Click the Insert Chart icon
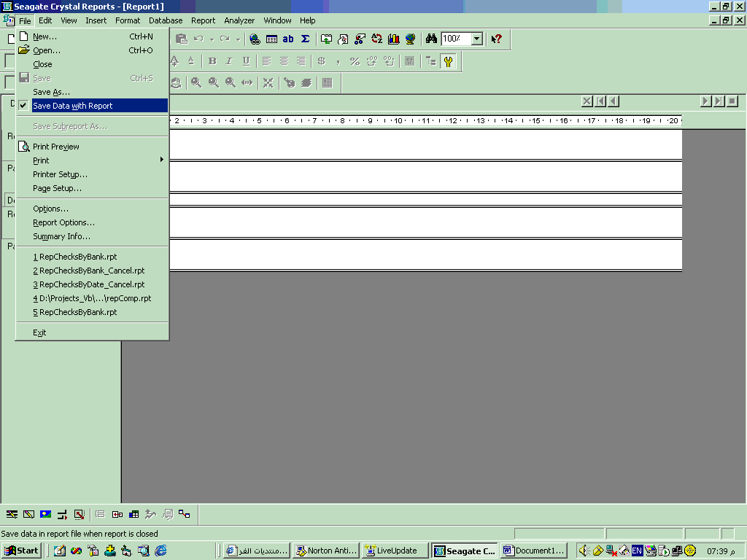747x560 pixels. [x=393, y=39]
